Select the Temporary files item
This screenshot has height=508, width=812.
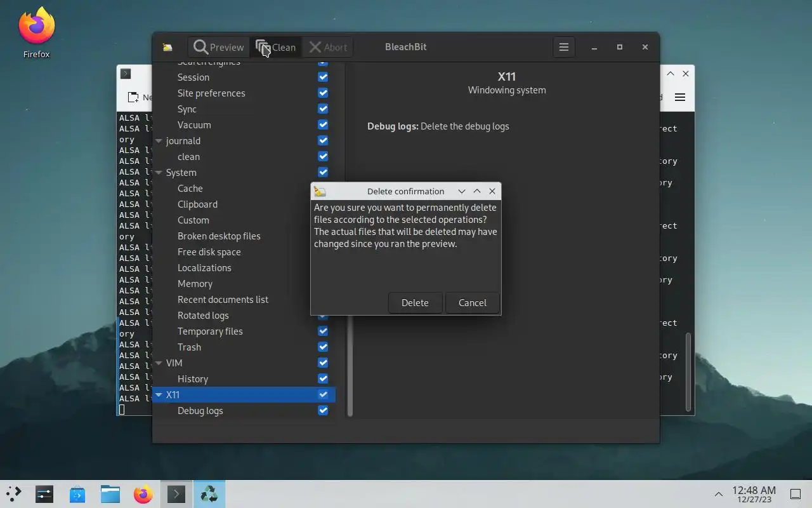[210, 331]
